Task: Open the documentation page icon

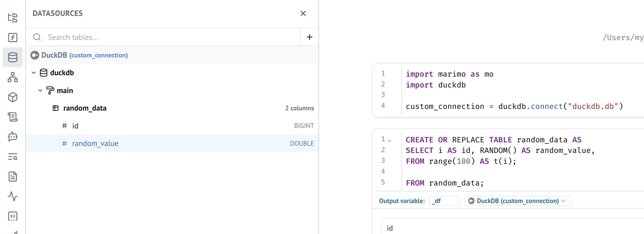Action: [13, 177]
